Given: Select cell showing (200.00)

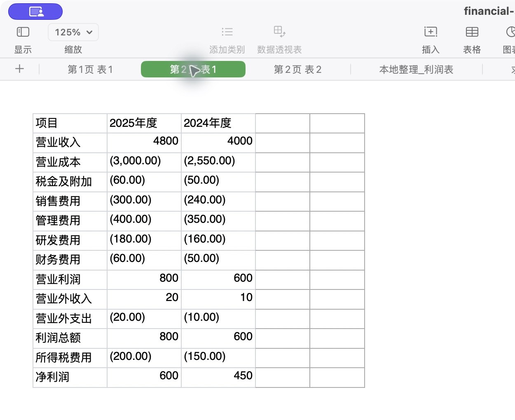Looking at the screenshot, I should 144,358.
